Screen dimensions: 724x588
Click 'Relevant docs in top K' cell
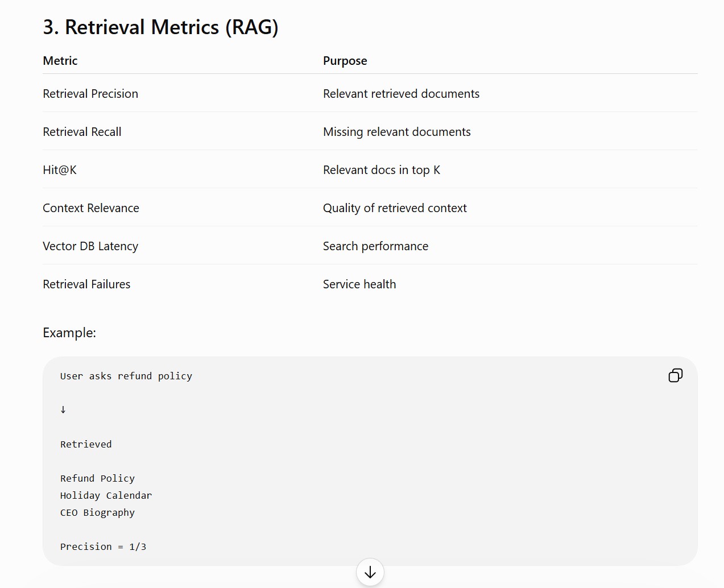[x=382, y=170]
